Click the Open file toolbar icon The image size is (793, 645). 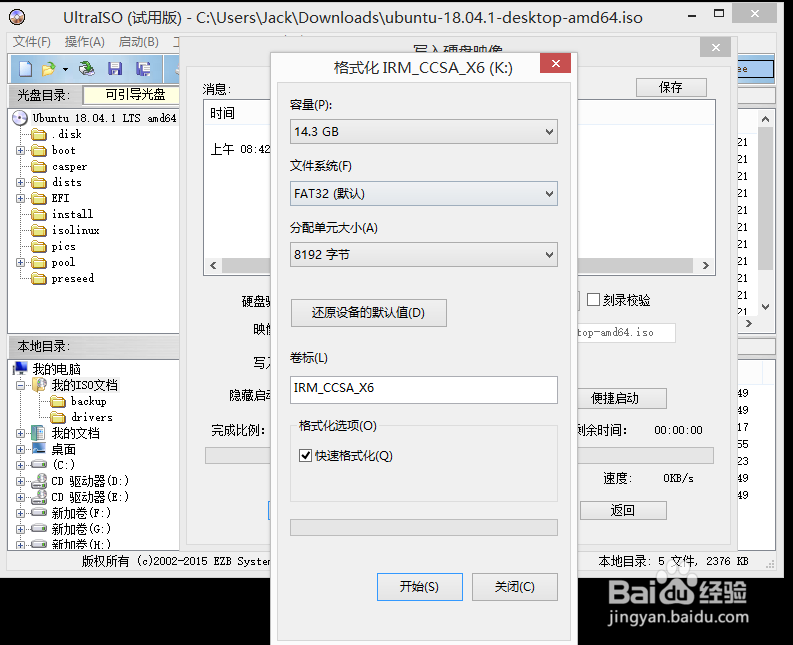pos(49,69)
